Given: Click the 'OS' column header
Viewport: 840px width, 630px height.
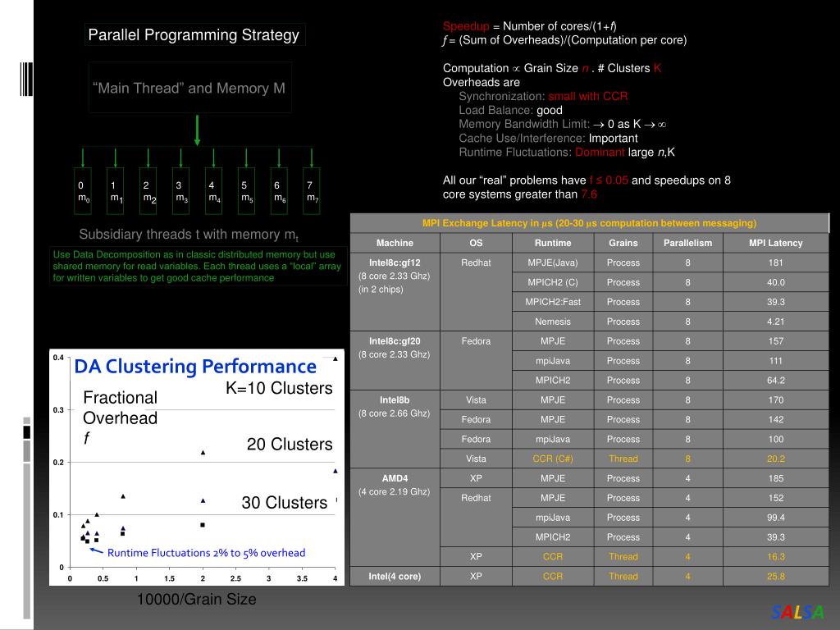Looking at the screenshot, I should [477, 243].
